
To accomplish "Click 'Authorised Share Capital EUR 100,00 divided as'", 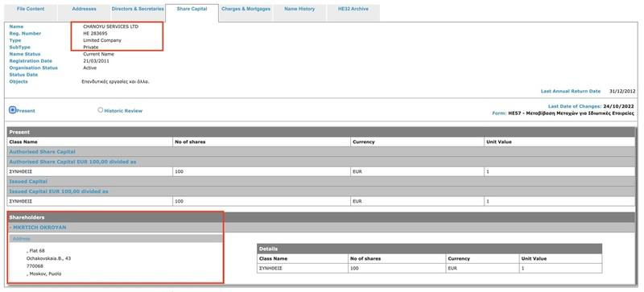I will pos(72,162).
